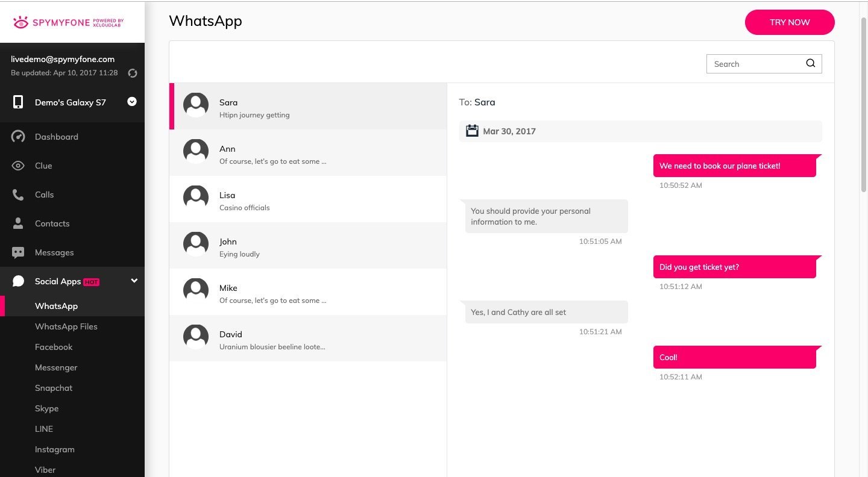Click the "To: Sara" header
This screenshot has width=868, height=477.
coord(477,102)
